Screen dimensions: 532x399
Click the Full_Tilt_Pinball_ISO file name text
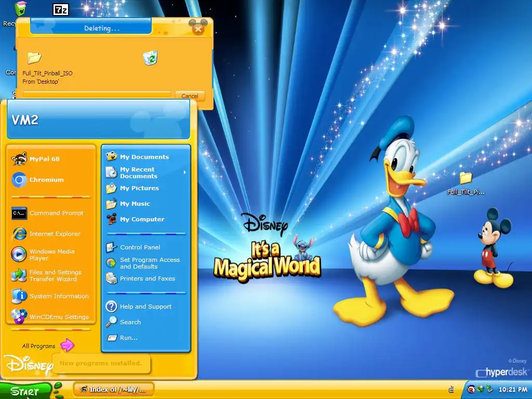(x=47, y=73)
